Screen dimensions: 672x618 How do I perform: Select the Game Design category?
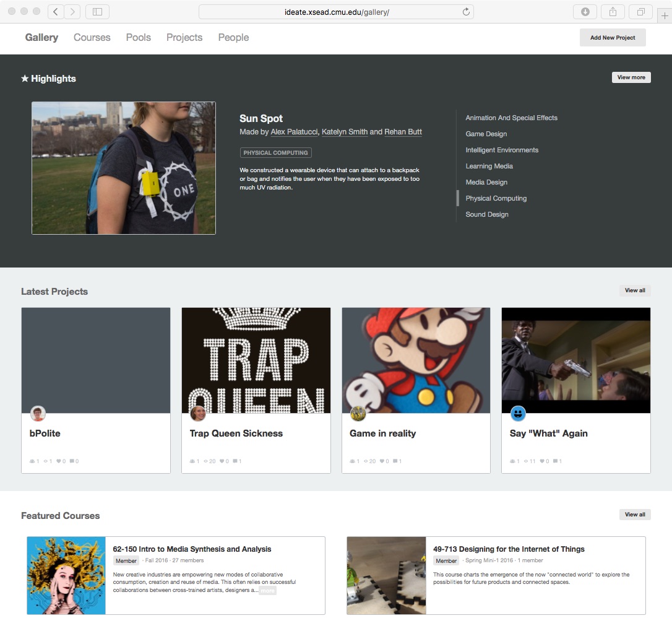[x=486, y=134]
